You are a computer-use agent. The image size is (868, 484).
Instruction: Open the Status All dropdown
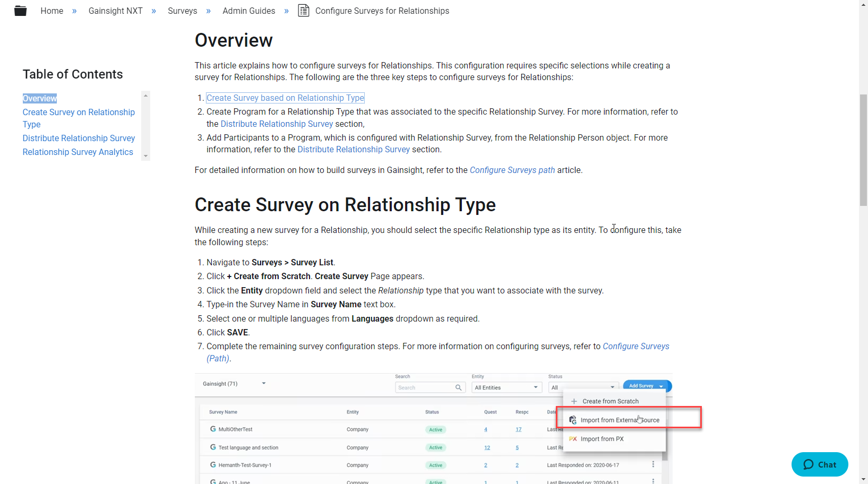click(x=583, y=387)
